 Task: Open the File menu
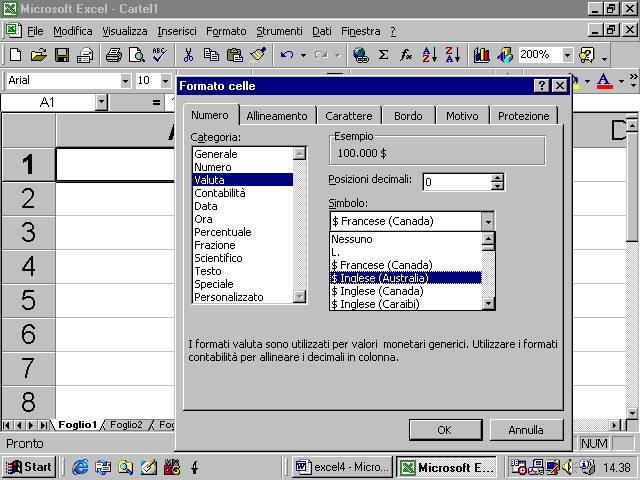coord(35,31)
